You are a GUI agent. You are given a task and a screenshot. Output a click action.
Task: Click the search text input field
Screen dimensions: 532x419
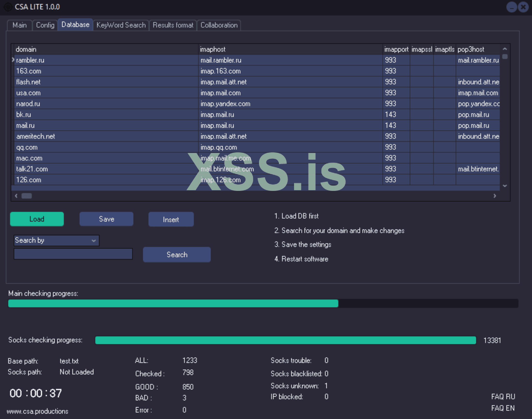coord(73,254)
